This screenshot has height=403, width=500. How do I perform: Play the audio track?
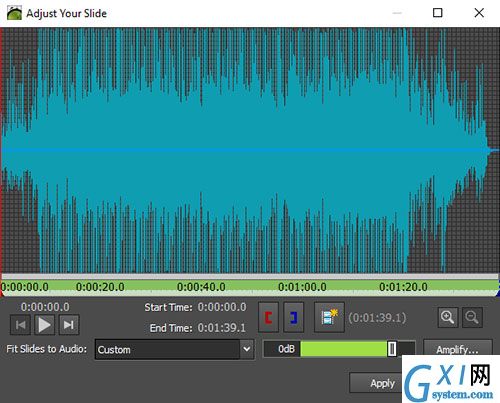[45, 324]
